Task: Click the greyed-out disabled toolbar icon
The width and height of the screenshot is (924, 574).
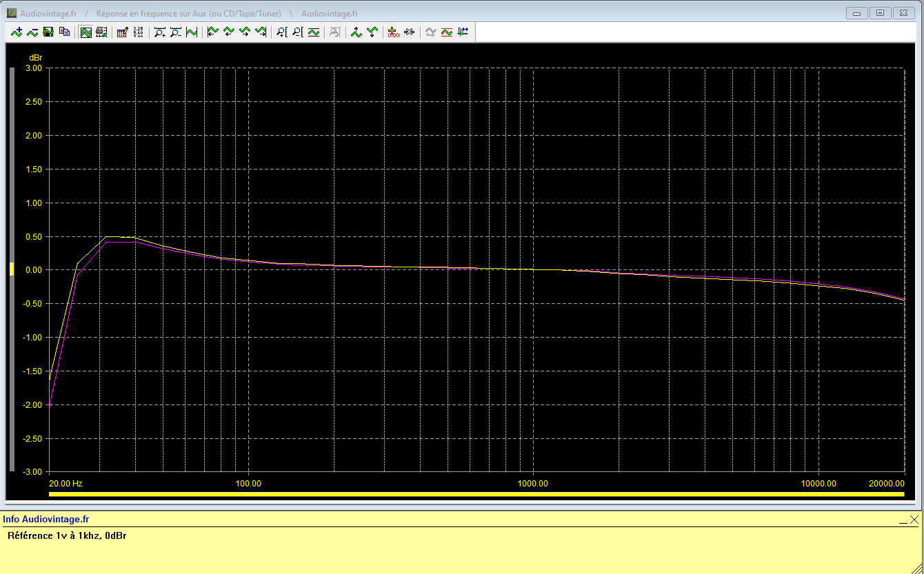Action: point(334,32)
